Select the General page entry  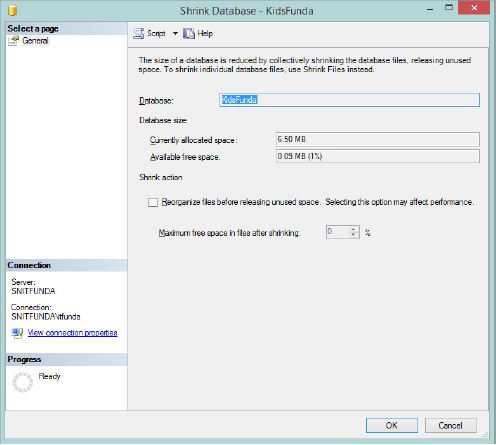(35, 41)
